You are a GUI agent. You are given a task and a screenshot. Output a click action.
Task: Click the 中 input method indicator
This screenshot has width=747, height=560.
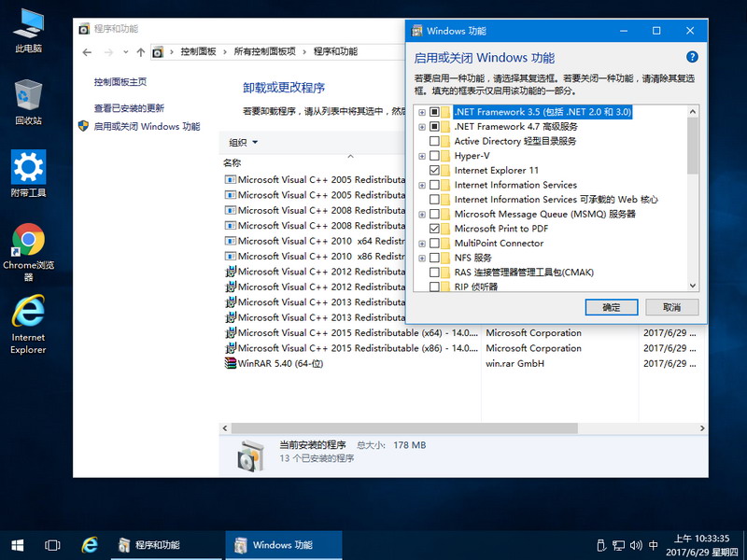click(x=654, y=545)
